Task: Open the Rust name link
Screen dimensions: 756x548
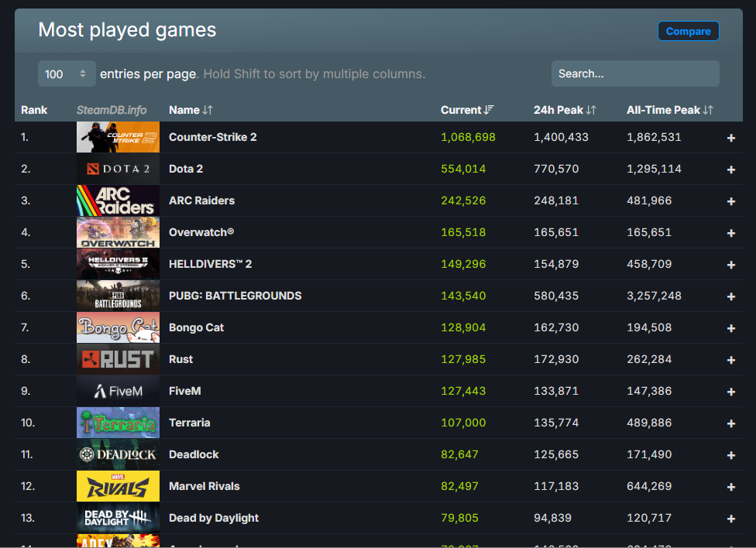Action: click(180, 359)
